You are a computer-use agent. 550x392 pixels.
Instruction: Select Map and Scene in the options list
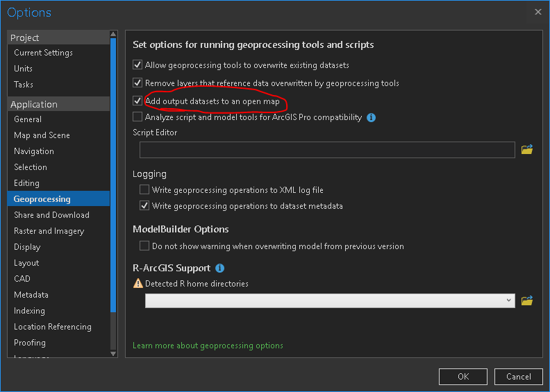point(42,135)
